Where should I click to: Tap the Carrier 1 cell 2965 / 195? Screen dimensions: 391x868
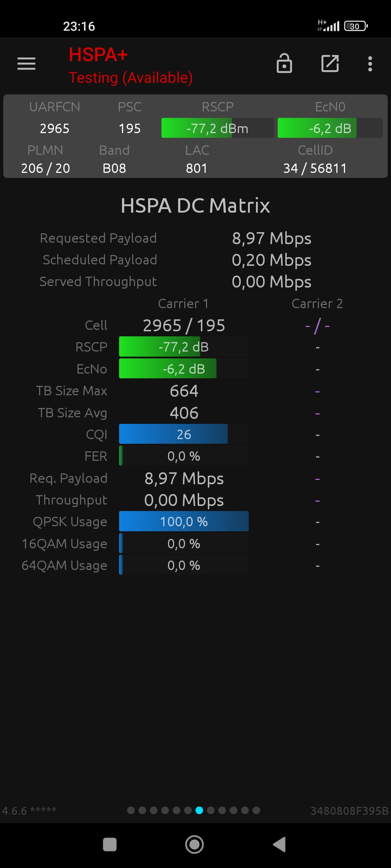(184, 325)
